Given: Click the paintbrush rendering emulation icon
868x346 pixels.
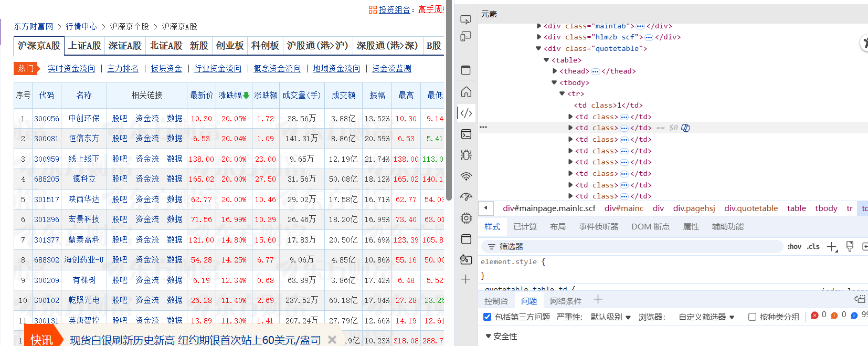Looking at the screenshot, I should (850, 246).
